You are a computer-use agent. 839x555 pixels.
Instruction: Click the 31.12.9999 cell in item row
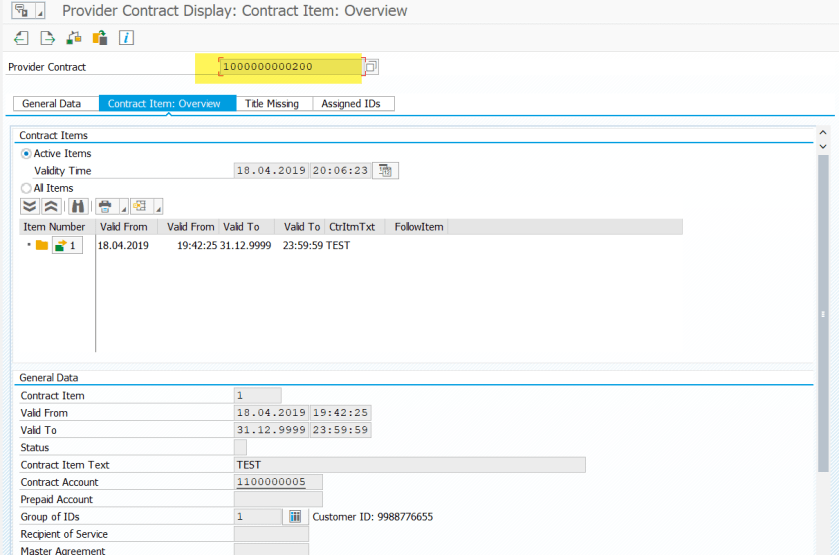(246, 246)
